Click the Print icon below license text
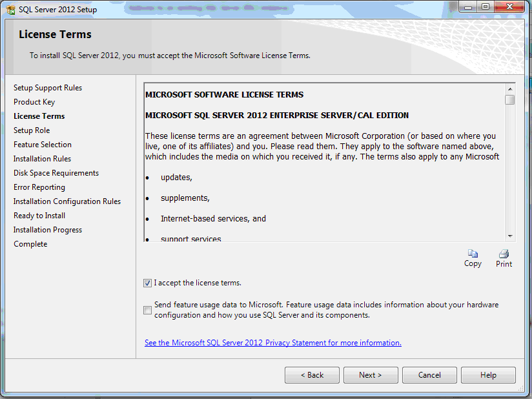 click(x=504, y=254)
